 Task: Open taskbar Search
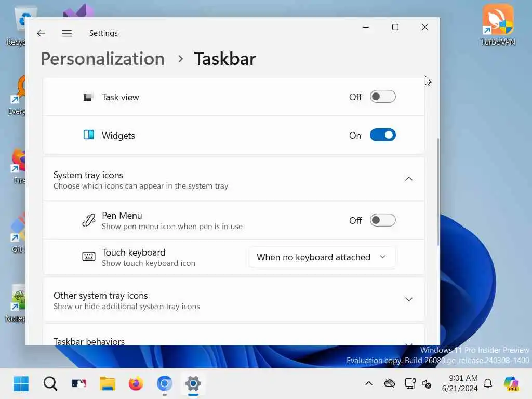[50, 384]
